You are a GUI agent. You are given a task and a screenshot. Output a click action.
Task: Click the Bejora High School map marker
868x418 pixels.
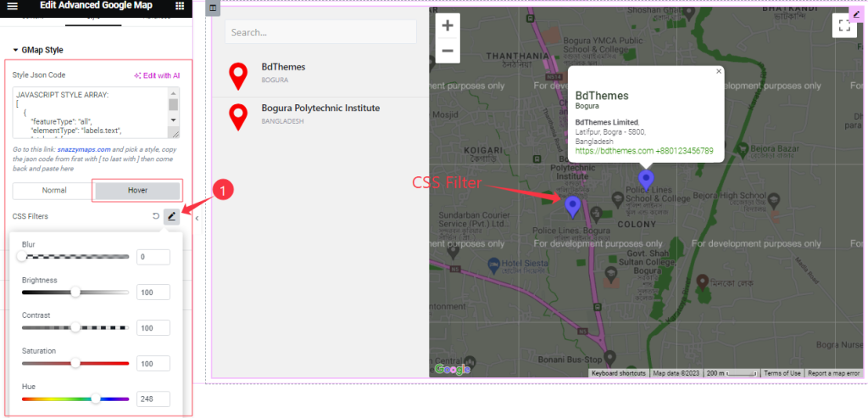click(775, 198)
